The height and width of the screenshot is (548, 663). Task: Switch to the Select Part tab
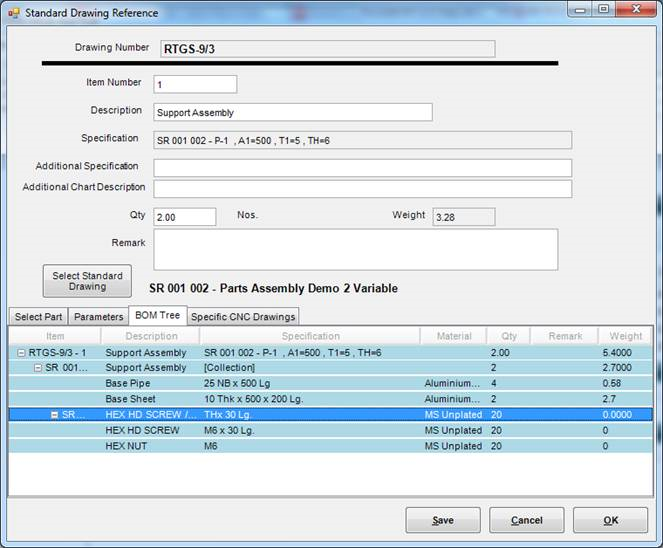click(38, 317)
